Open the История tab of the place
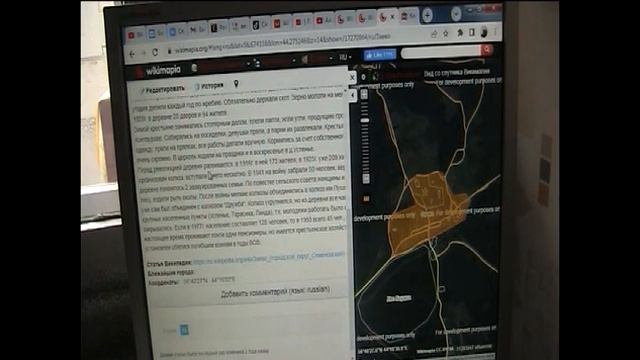The height and width of the screenshot is (360, 640). click(209, 86)
